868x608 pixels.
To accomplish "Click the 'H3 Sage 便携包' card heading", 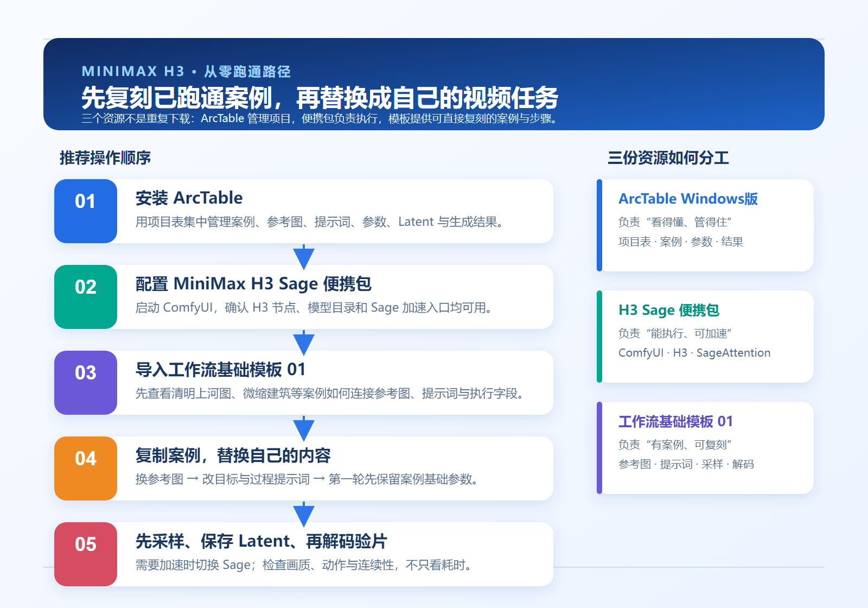I will pos(669,310).
